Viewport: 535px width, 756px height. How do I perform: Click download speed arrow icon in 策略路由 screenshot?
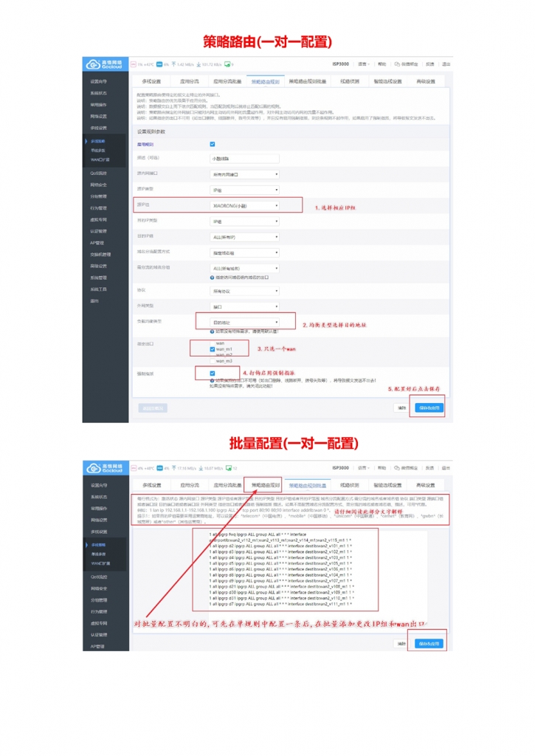(199, 64)
